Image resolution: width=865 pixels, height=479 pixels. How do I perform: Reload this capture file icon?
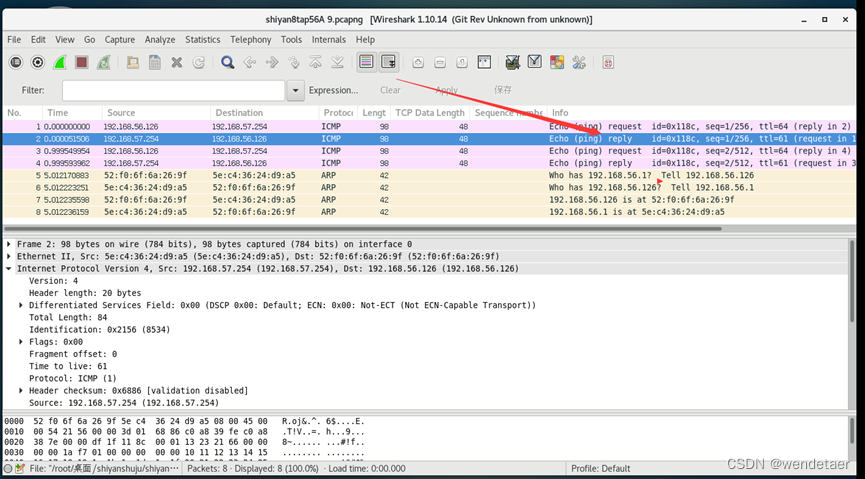click(x=199, y=62)
